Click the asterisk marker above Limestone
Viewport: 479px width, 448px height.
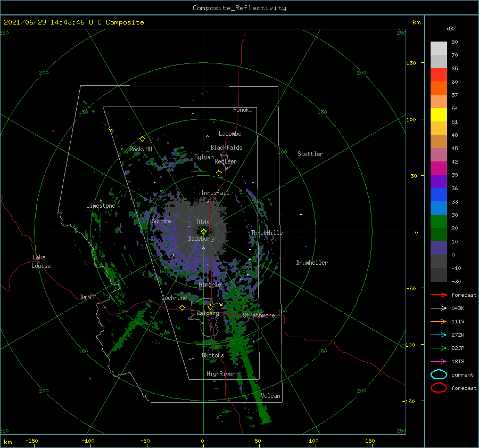point(101,201)
